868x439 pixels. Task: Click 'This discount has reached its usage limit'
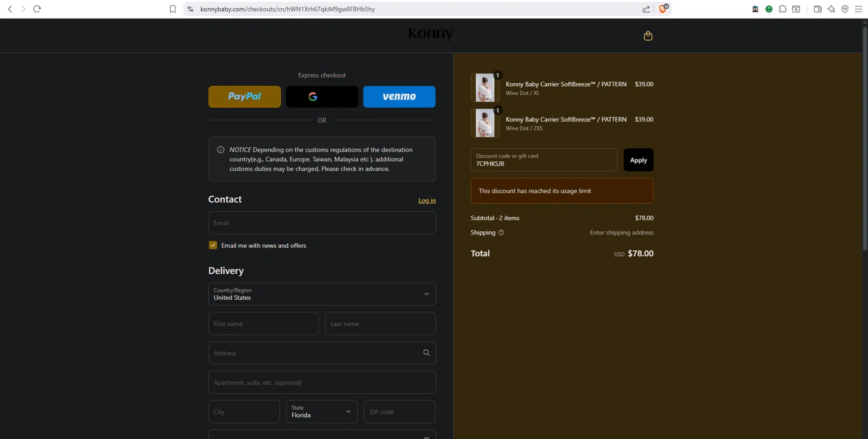(535, 191)
